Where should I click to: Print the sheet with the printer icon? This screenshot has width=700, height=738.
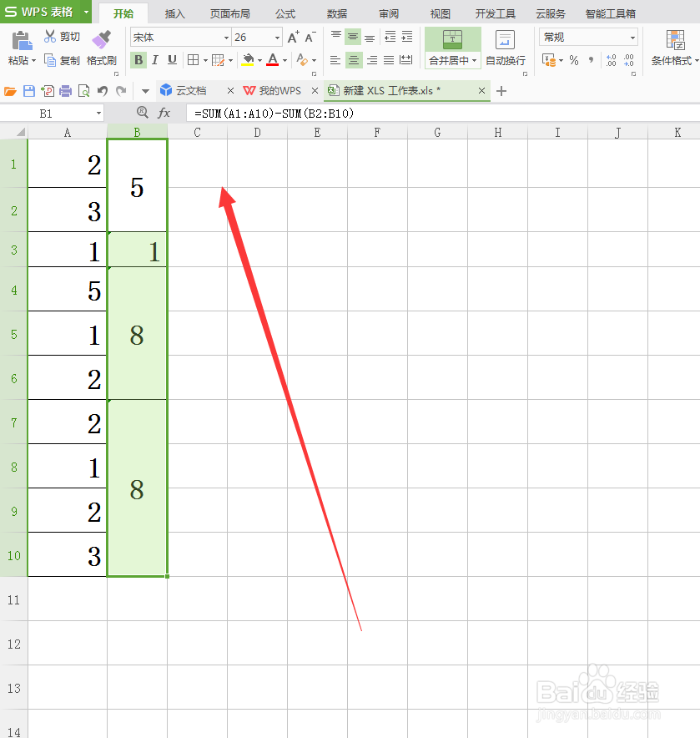tap(65, 91)
